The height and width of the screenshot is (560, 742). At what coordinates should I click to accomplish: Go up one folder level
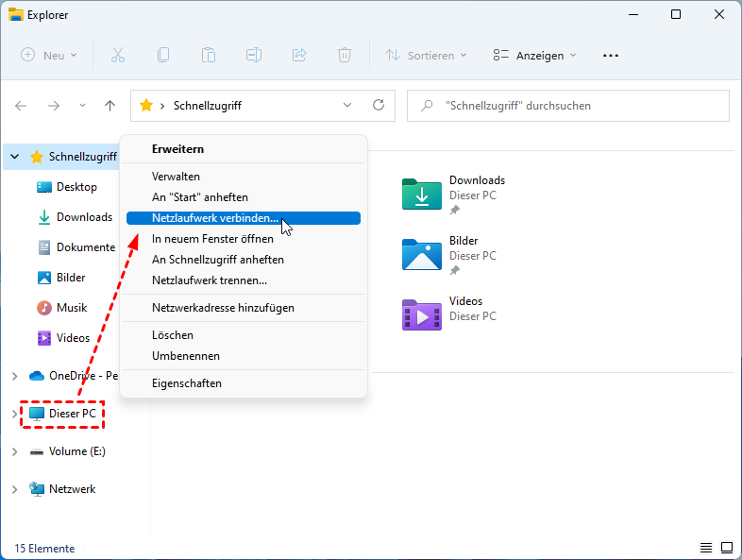(110, 106)
